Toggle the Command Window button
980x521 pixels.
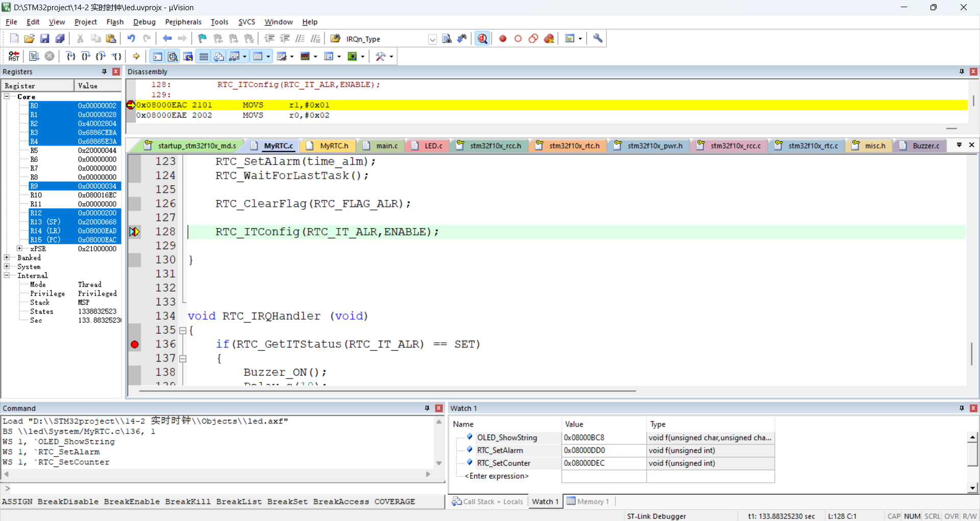[157, 56]
